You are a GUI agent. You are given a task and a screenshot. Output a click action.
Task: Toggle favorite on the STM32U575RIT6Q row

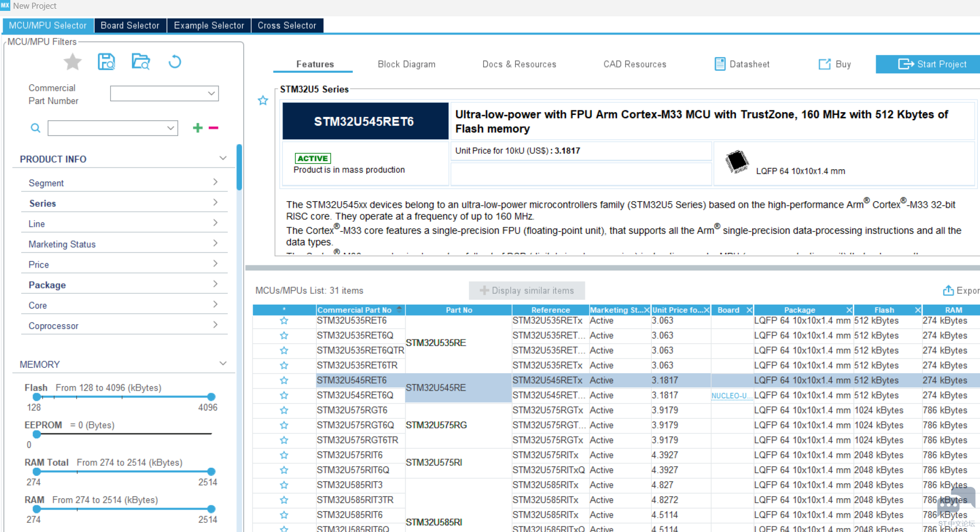pos(284,471)
